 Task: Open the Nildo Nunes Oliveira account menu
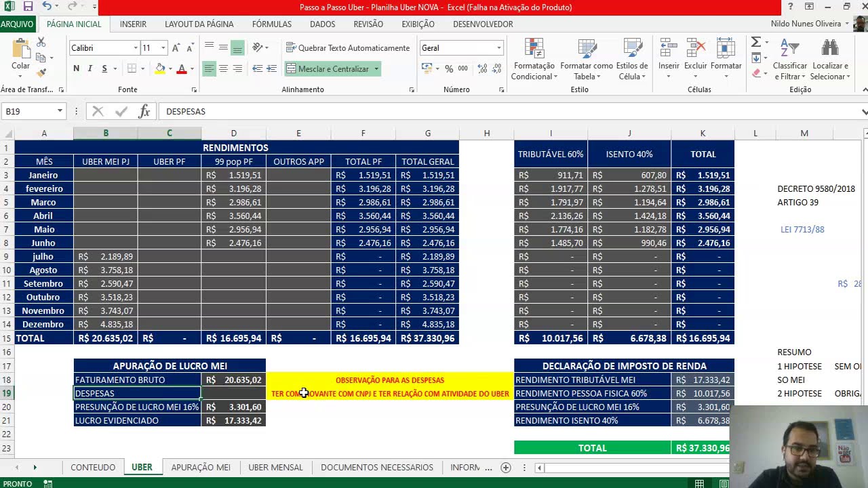coord(810,24)
